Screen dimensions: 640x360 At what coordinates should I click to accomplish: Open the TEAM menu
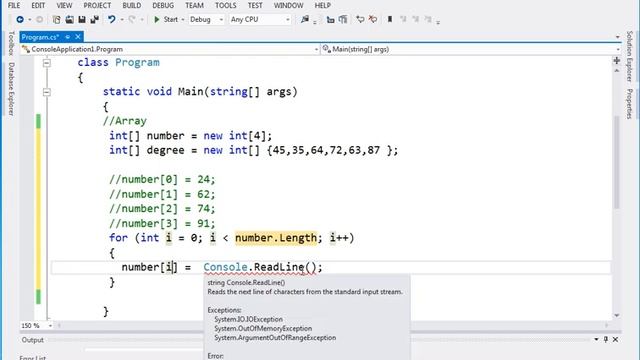[194, 5]
